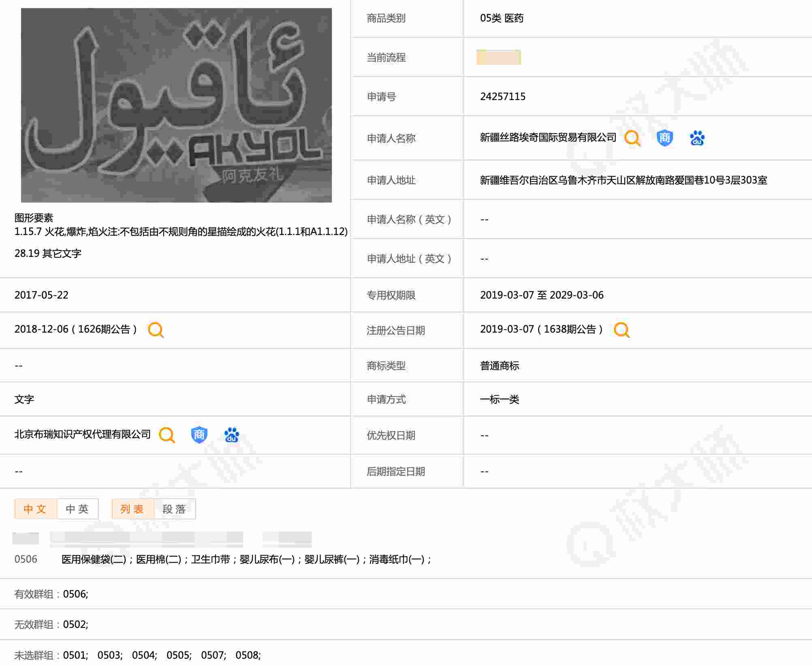This screenshot has height=666, width=812.
Task: Click application number 24257115
Action: [x=502, y=96]
